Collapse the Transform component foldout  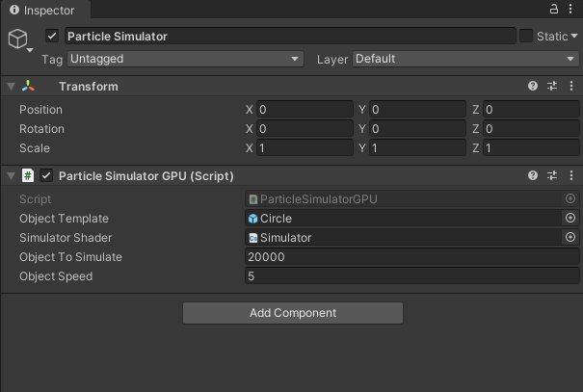tap(11, 87)
